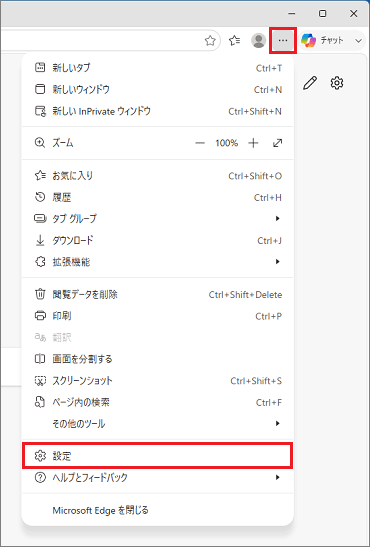The height and width of the screenshot is (547, 370).
Task: Choose 閲覧データを削除 from the menu
Action: tap(158, 295)
